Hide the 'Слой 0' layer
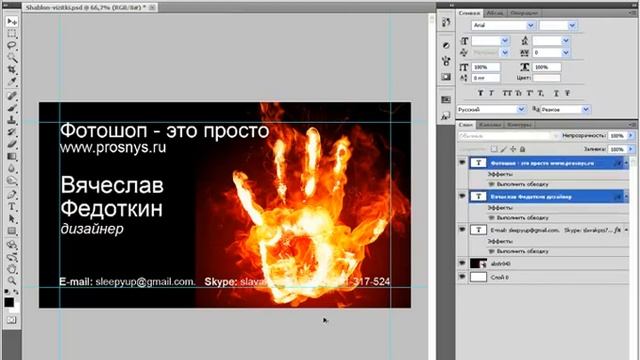 462,277
